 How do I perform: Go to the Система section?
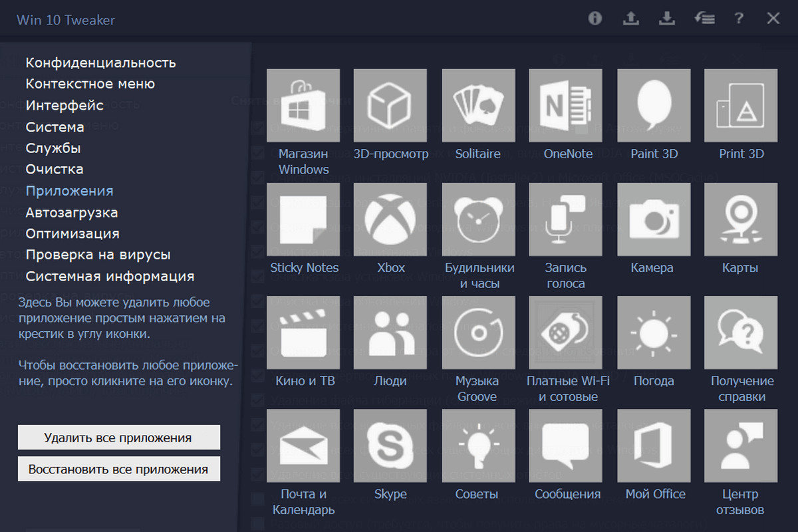55,127
